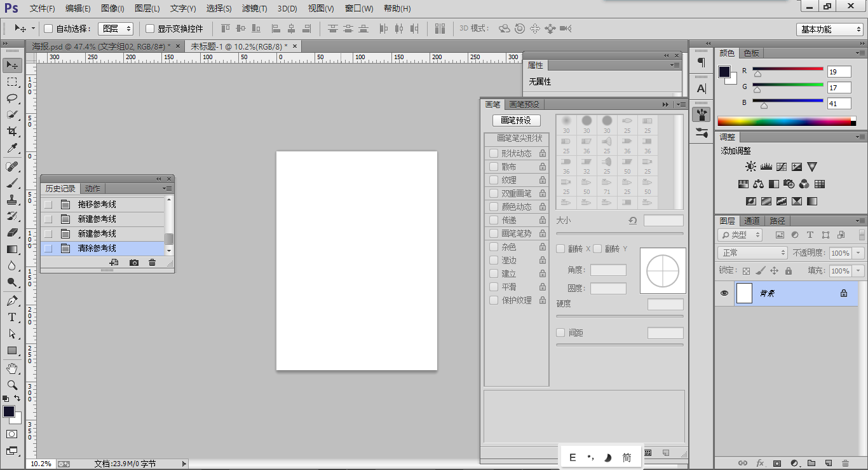Delete current state in History panel
Image resolution: width=868 pixels, height=470 pixels.
(x=152, y=263)
